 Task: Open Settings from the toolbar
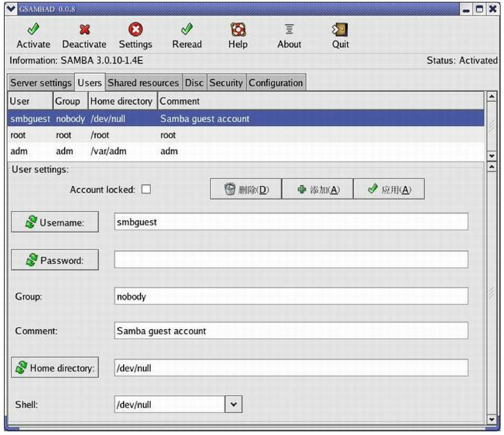135,29
